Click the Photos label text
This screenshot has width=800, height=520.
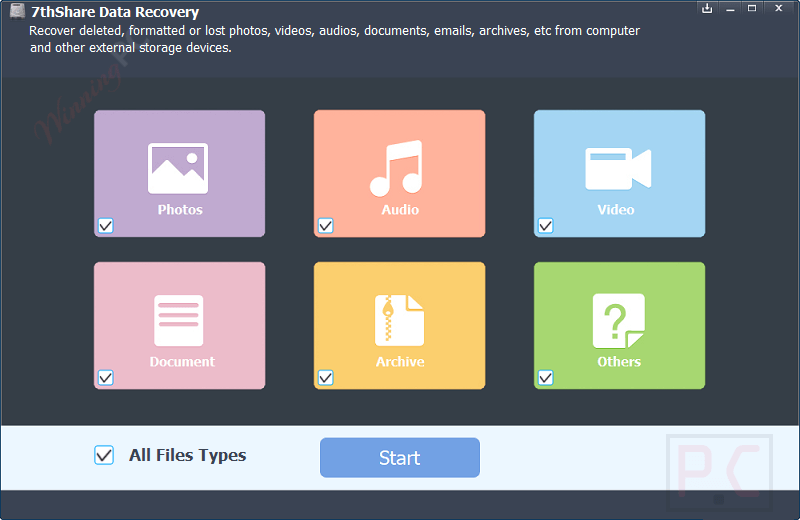point(180,210)
